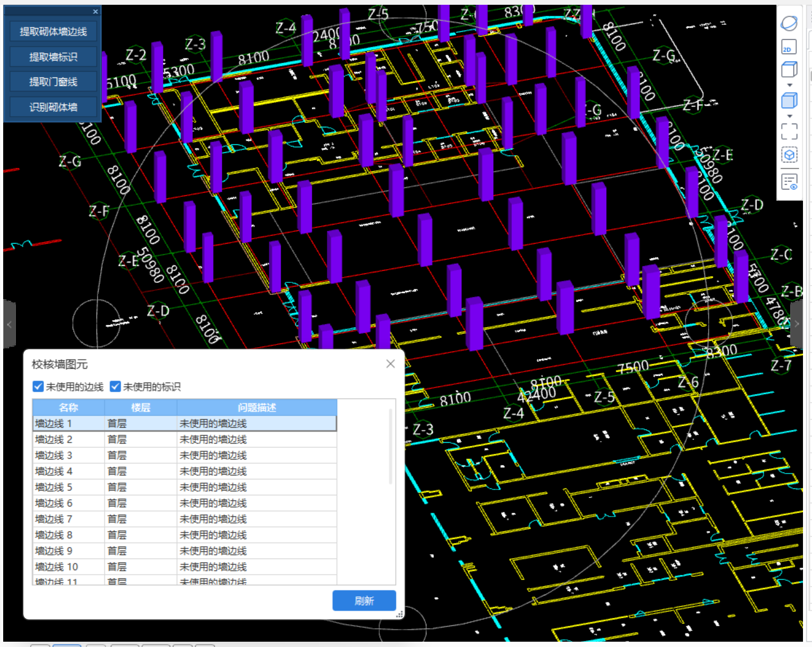Select the shaded blue cube display icon

pos(789,100)
